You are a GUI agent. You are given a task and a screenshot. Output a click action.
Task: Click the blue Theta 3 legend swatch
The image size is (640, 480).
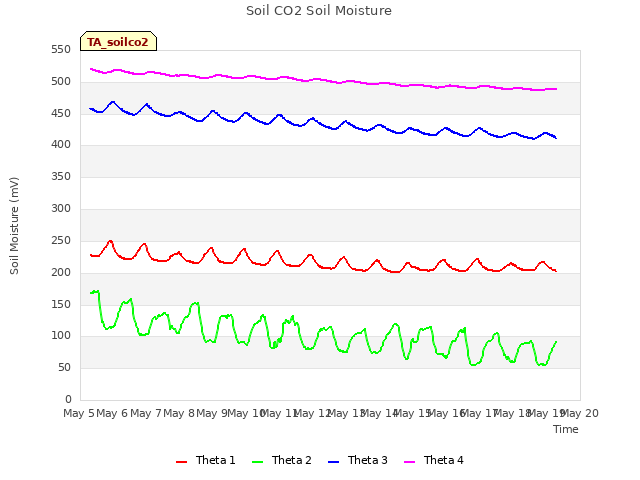(x=333, y=462)
